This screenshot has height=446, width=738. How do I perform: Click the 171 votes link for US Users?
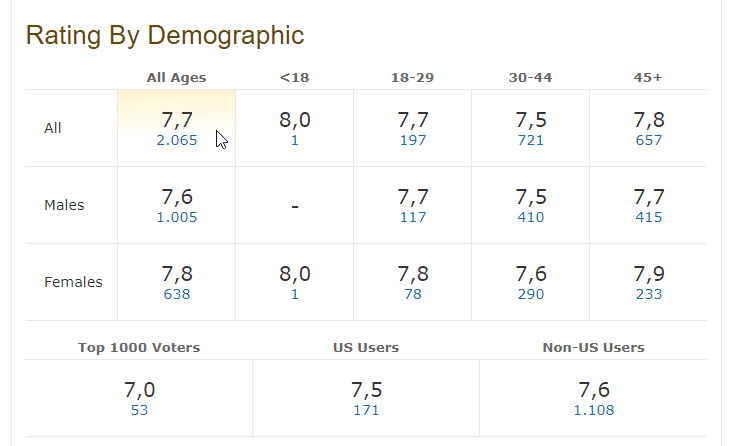click(x=366, y=410)
